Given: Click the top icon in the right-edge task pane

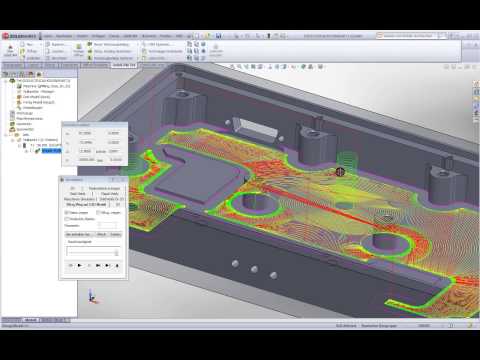Looking at the screenshot, I should point(476,83).
